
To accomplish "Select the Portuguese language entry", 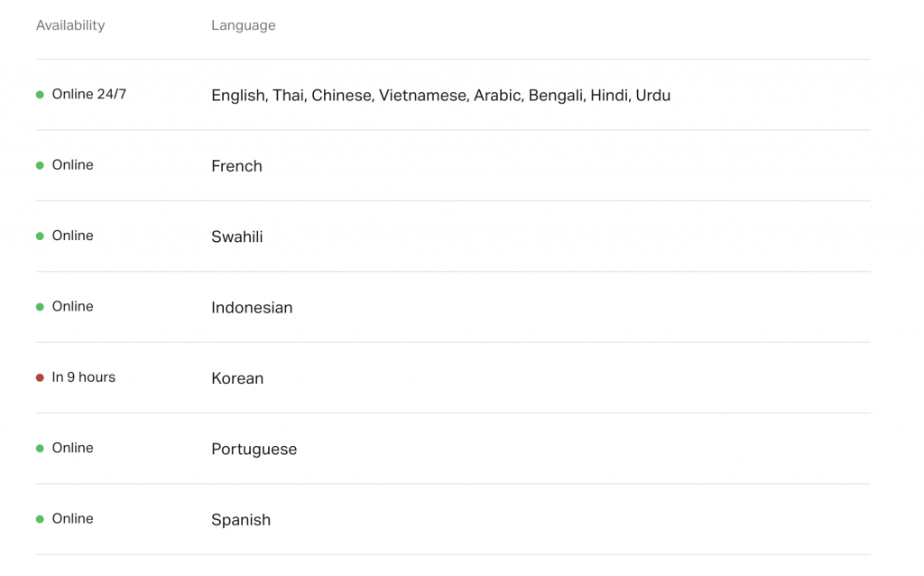I will tap(254, 450).
